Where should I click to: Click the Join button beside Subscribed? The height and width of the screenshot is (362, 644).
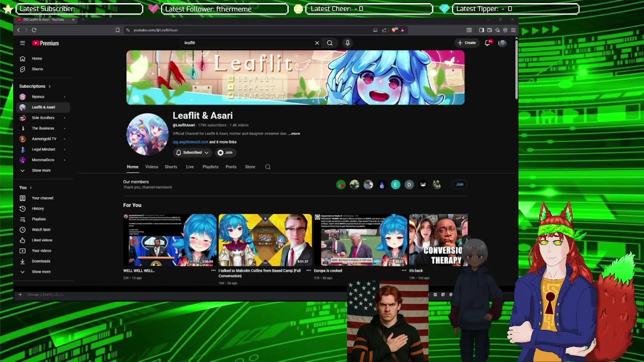point(225,152)
